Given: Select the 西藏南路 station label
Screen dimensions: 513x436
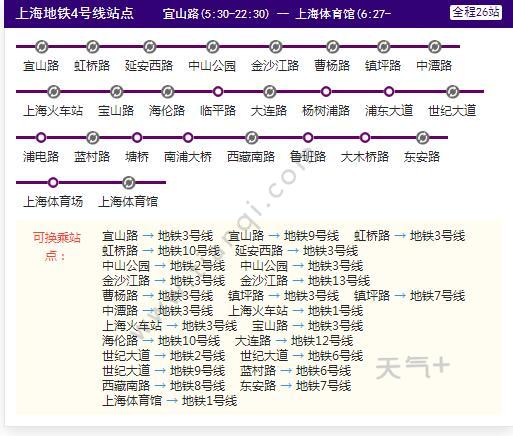Looking at the screenshot, I should (x=251, y=156).
